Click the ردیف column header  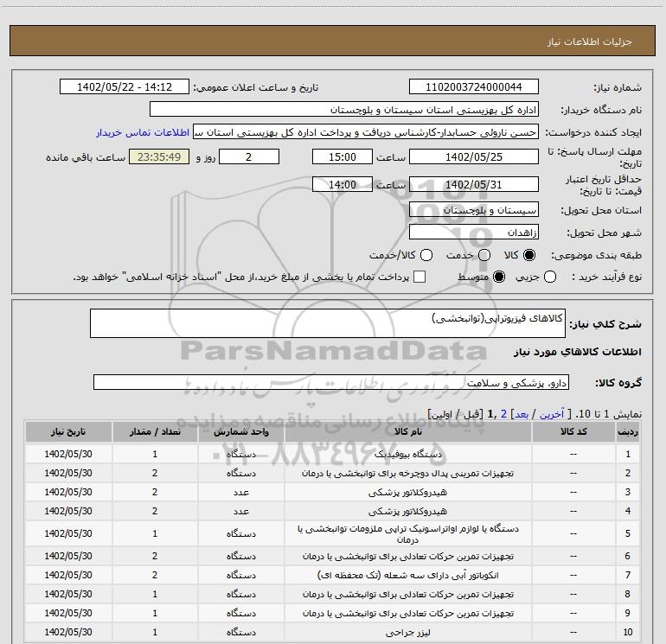click(628, 431)
